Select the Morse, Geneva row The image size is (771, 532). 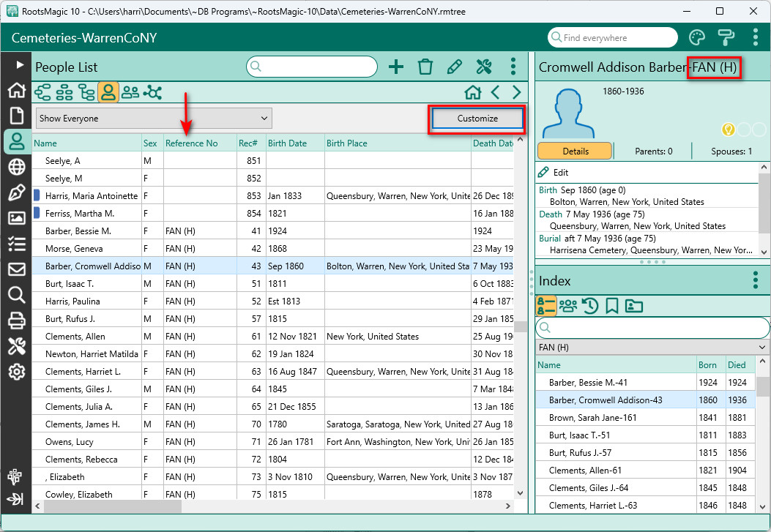click(273, 249)
